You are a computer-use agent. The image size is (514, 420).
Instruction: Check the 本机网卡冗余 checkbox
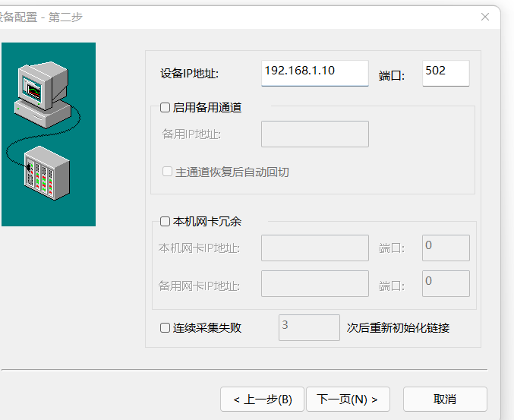pyautogui.click(x=165, y=222)
